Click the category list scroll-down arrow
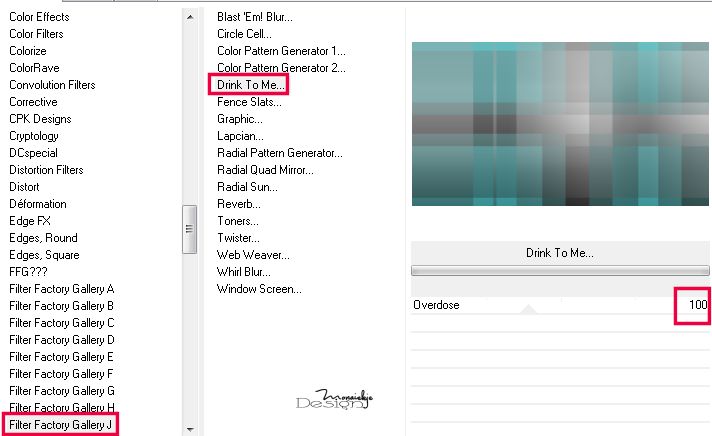 point(190,429)
